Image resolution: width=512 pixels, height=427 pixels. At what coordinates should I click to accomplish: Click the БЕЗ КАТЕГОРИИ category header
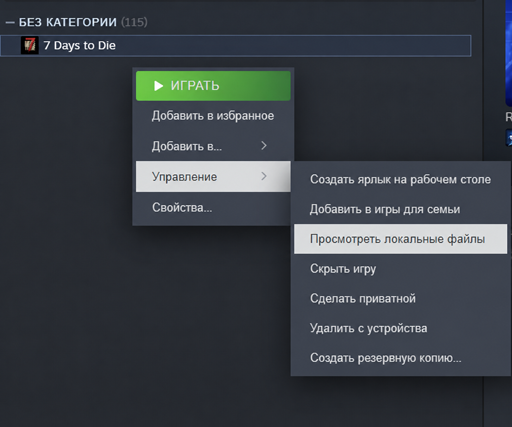click(68, 22)
